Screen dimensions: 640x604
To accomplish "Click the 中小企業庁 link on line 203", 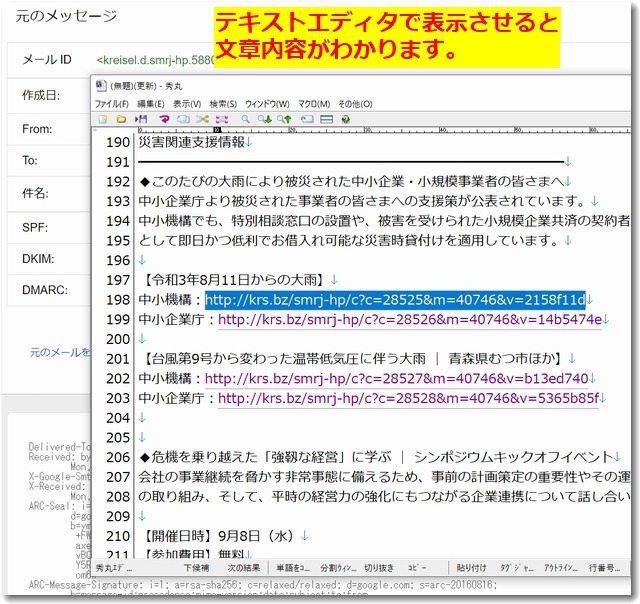I will pyautogui.click(x=408, y=398).
